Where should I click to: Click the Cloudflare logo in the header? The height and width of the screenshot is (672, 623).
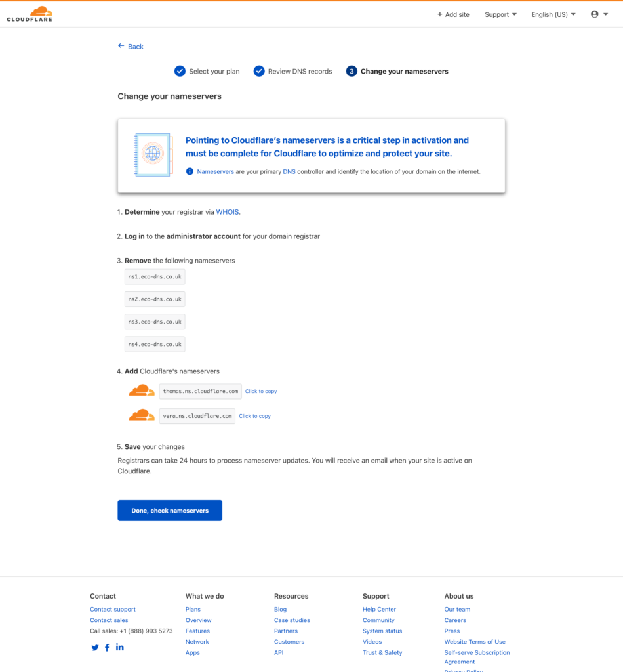tap(29, 13)
